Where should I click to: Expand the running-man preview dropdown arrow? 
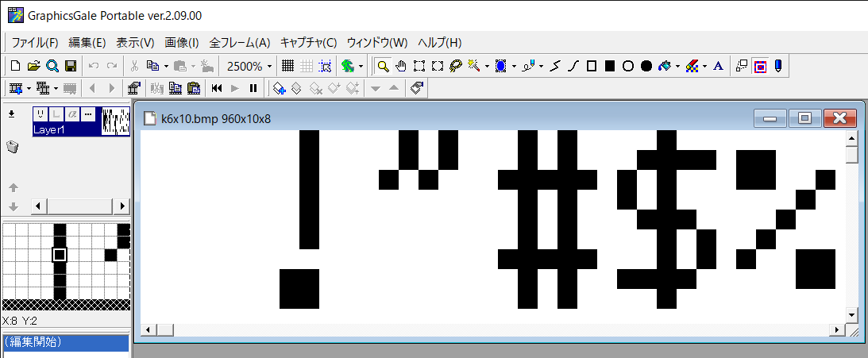click(x=361, y=67)
